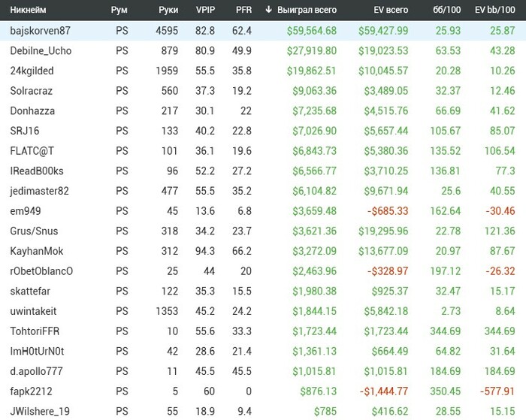This screenshot has height=420, width=526.
Task: Open the 24kgilded player entry
Action: [x=32, y=71]
